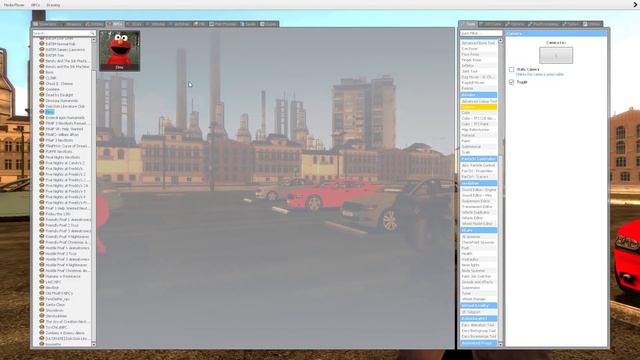Select the Finger Poser tool
The width and height of the screenshot is (640, 360).
(x=479, y=60)
